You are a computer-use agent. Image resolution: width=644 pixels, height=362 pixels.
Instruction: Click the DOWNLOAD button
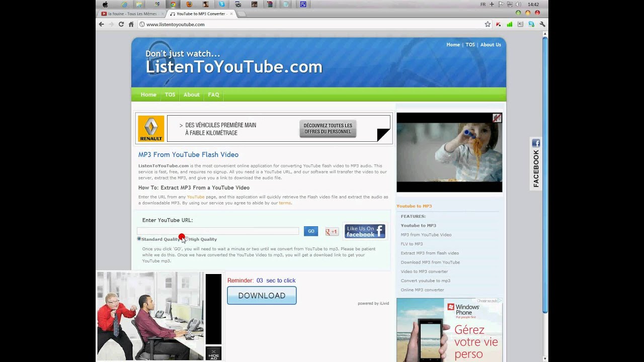(262, 296)
